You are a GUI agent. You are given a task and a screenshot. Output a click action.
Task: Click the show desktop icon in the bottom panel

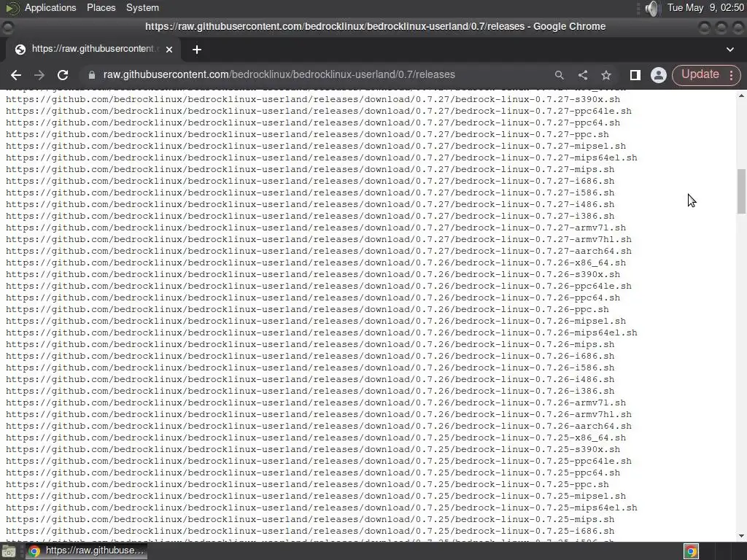pos(9,551)
